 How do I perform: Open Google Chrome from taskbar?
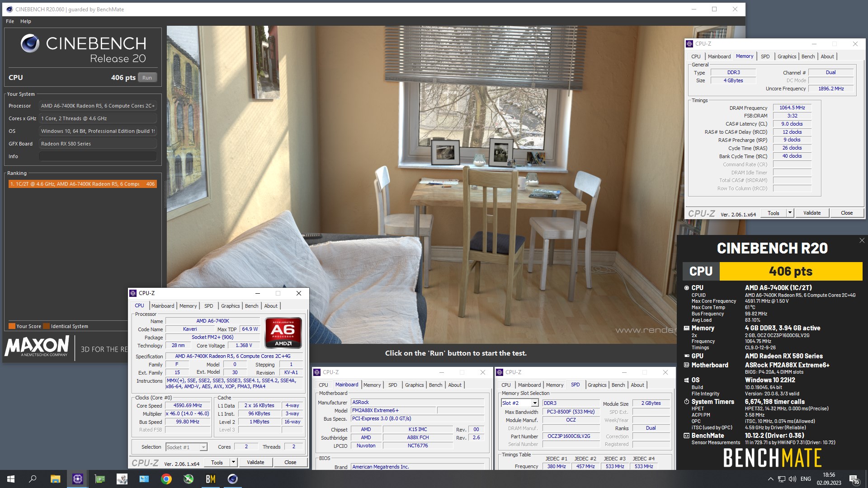click(166, 479)
